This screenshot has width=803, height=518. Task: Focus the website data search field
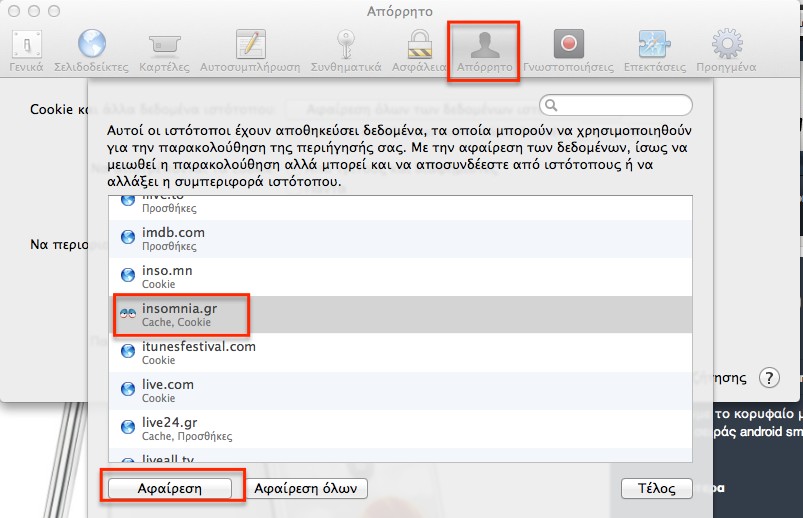(616, 106)
